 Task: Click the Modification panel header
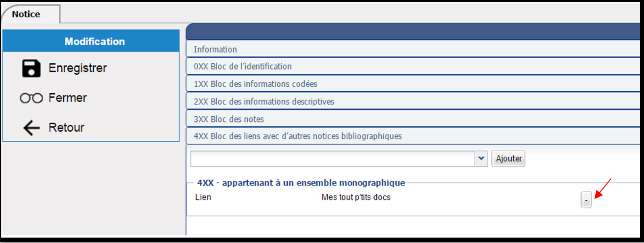point(91,41)
